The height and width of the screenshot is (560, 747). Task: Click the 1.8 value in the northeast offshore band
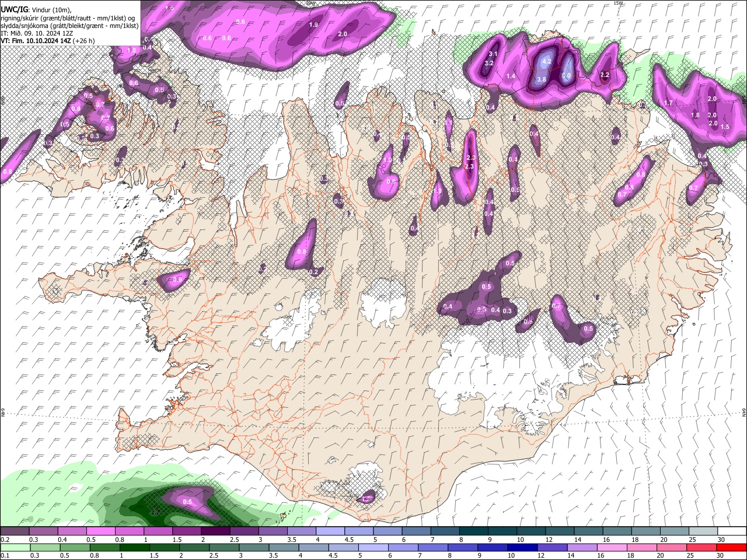695,116
